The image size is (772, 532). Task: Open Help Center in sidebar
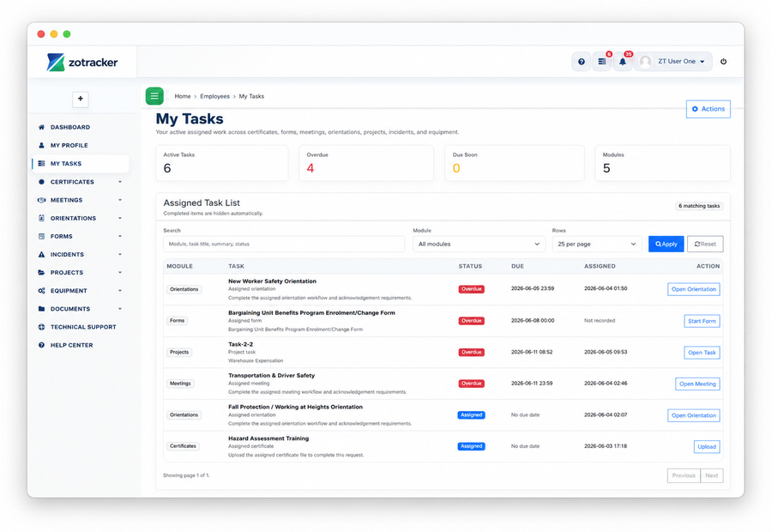pyautogui.click(x=71, y=345)
